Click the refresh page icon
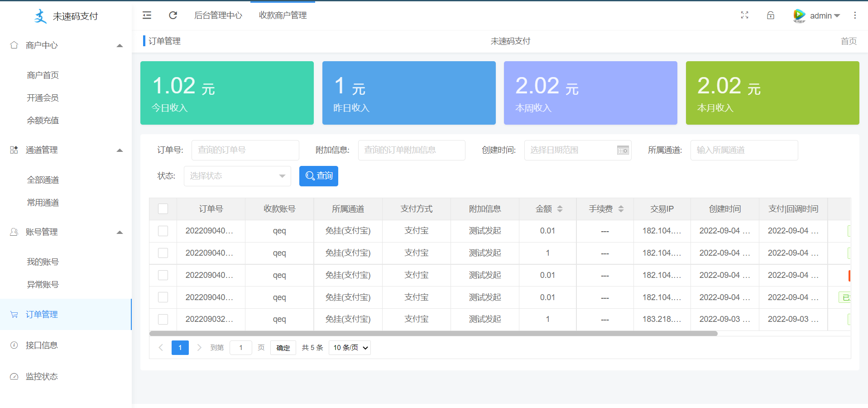This screenshot has height=408, width=868. pos(173,15)
